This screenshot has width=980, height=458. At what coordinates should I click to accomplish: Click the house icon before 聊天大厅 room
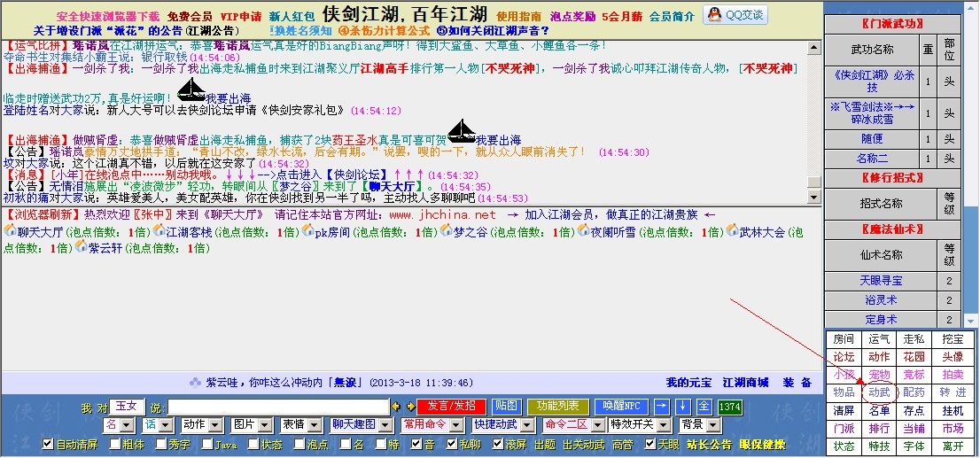point(10,230)
